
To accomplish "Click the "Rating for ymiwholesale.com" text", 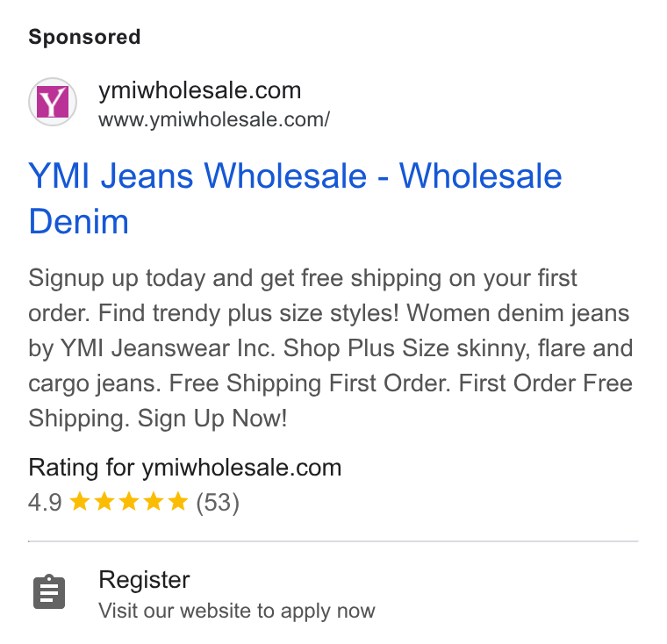I will 185,468.
